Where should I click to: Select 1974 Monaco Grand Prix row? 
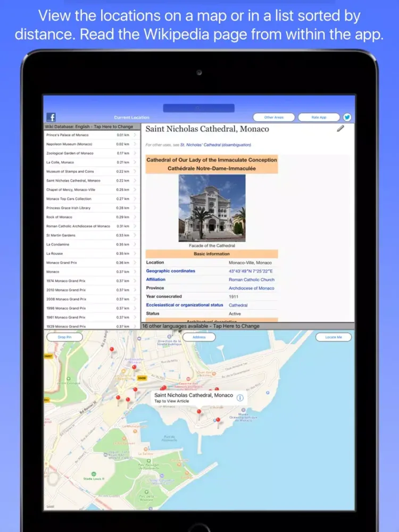click(92, 281)
